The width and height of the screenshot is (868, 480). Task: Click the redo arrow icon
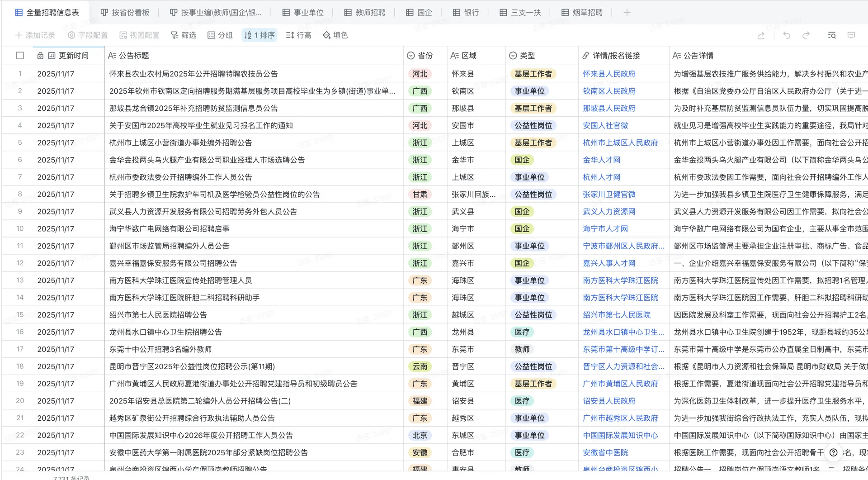point(806,35)
